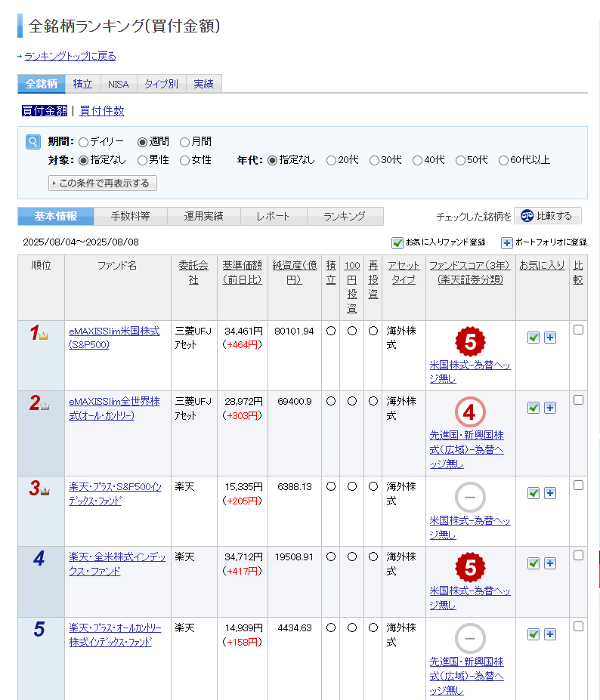Go back via ランキングトップに戻る link
The width and height of the screenshot is (600, 700).
70,56
